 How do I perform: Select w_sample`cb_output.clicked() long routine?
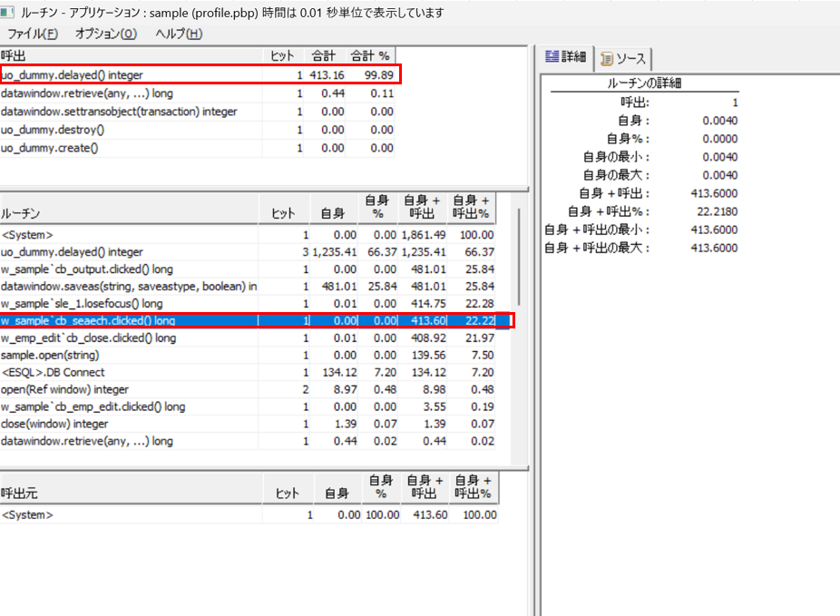click(x=87, y=269)
